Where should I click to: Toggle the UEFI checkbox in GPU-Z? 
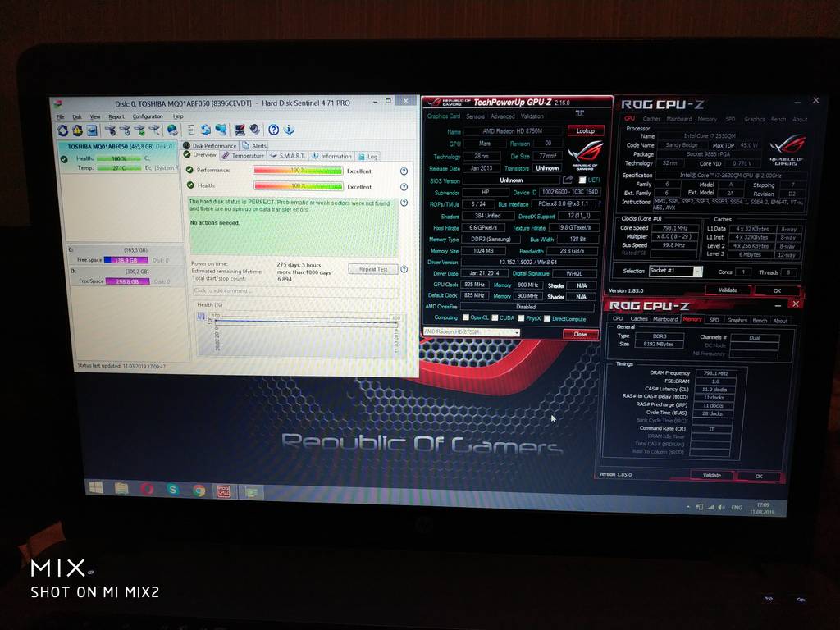click(582, 180)
